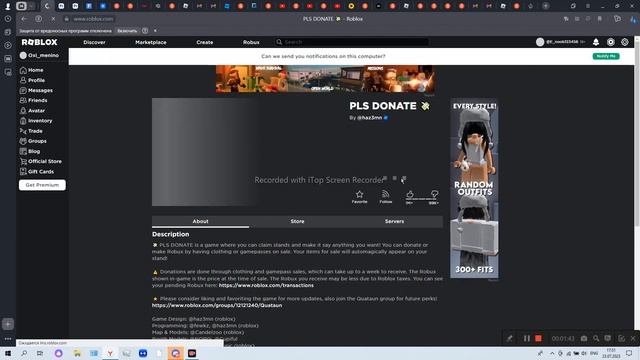Switch to the About tab

200,222
